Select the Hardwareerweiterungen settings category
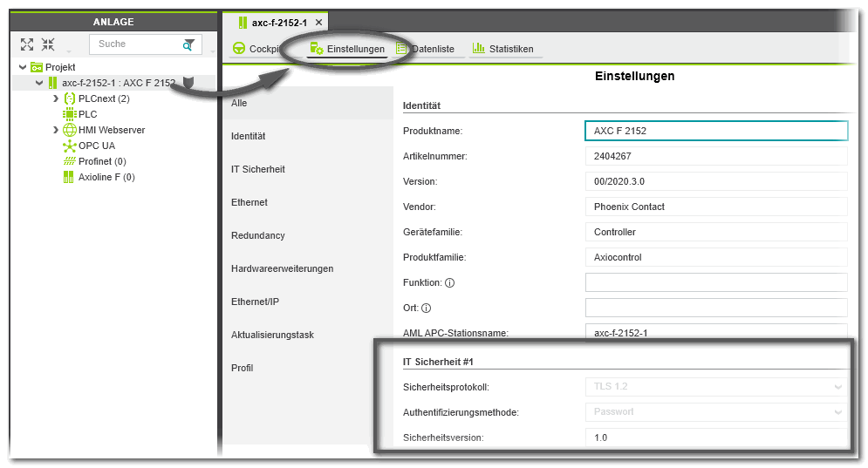The image size is (868, 468). click(308, 268)
